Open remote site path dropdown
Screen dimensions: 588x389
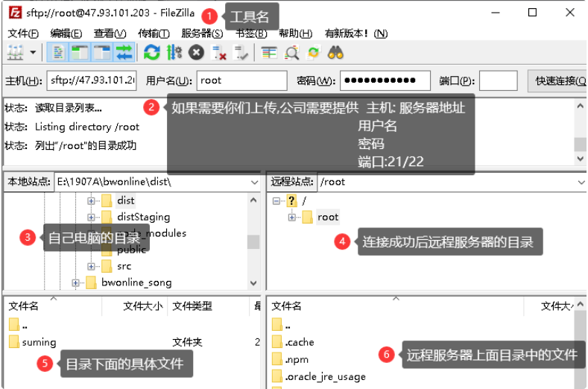581,183
